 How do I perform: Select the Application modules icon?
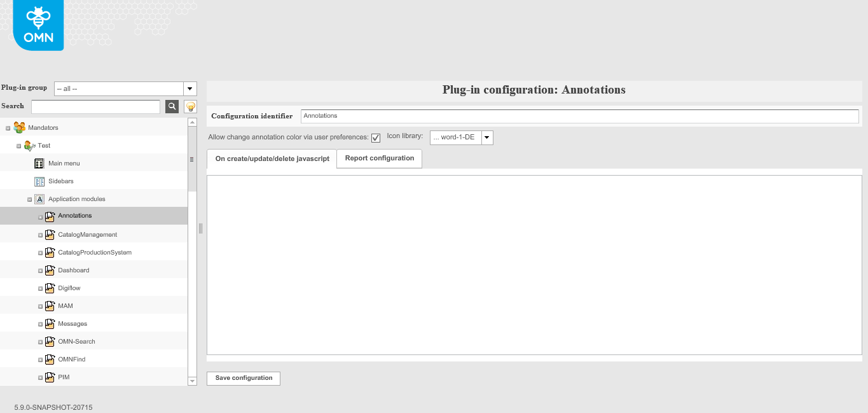pyautogui.click(x=39, y=199)
